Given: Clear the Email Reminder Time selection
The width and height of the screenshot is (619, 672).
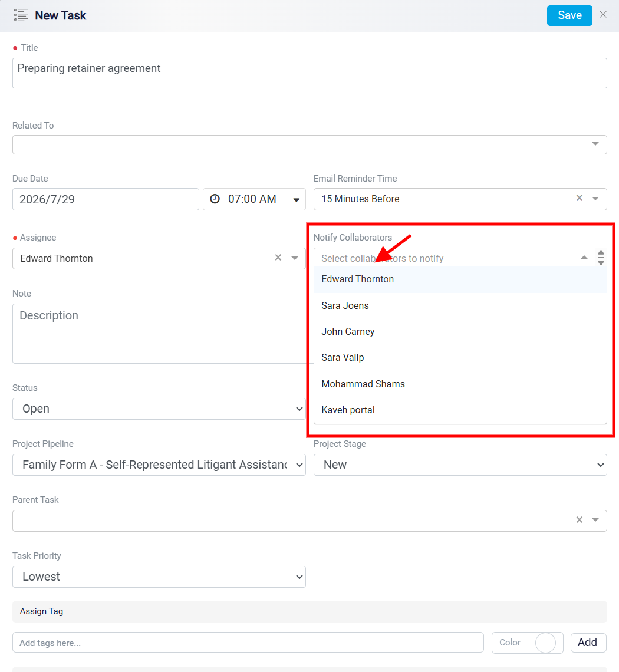Looking at the screenshot, I should [x=579, y=198].
